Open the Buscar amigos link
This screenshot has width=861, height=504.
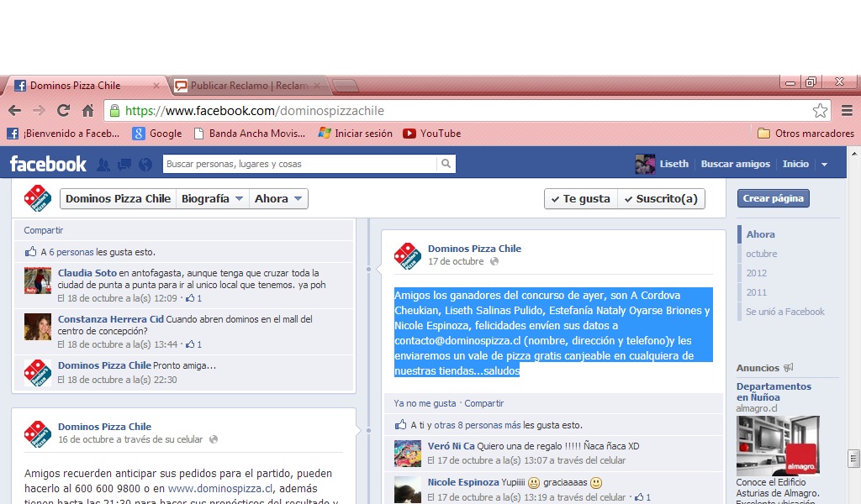click(x=735, y=165)
